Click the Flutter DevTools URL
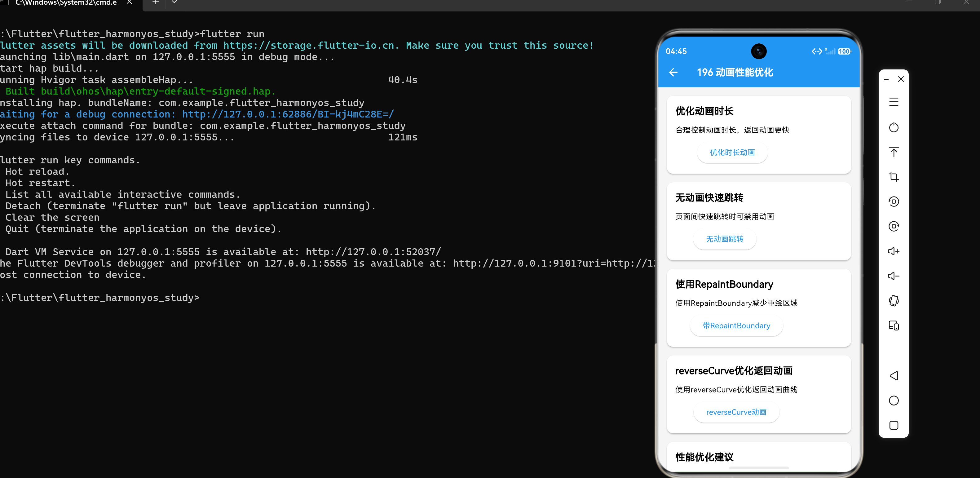 pos(554,263)
